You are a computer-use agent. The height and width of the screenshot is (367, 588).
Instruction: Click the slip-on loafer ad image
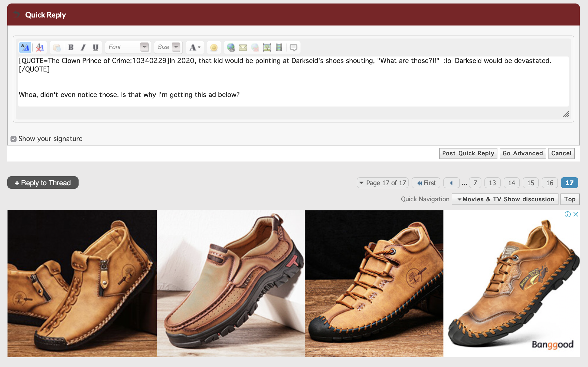click(x=231, y=283)
